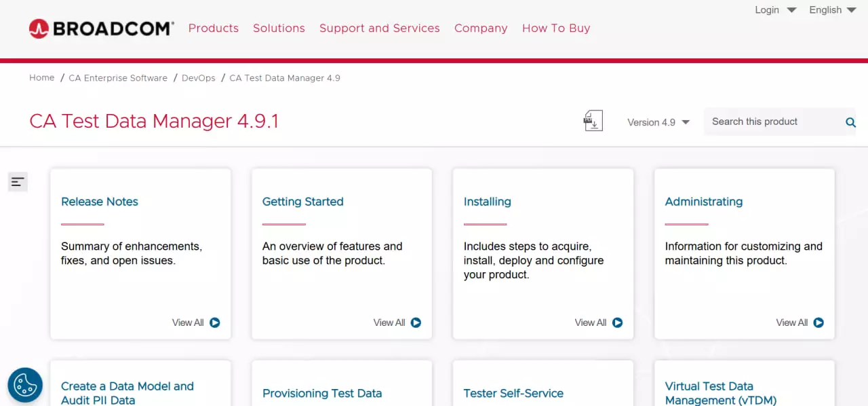Open the Tester Self-Service section

513,393
